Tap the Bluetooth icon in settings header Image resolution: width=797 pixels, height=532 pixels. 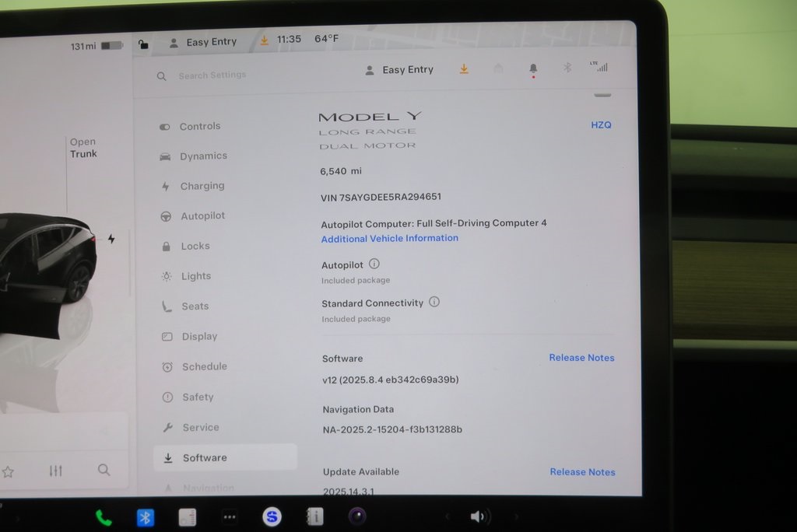(x=567, y=67)
